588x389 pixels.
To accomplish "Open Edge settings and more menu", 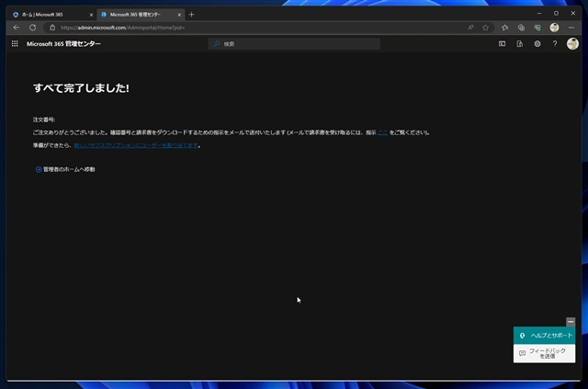I will [x=571, y=28].
